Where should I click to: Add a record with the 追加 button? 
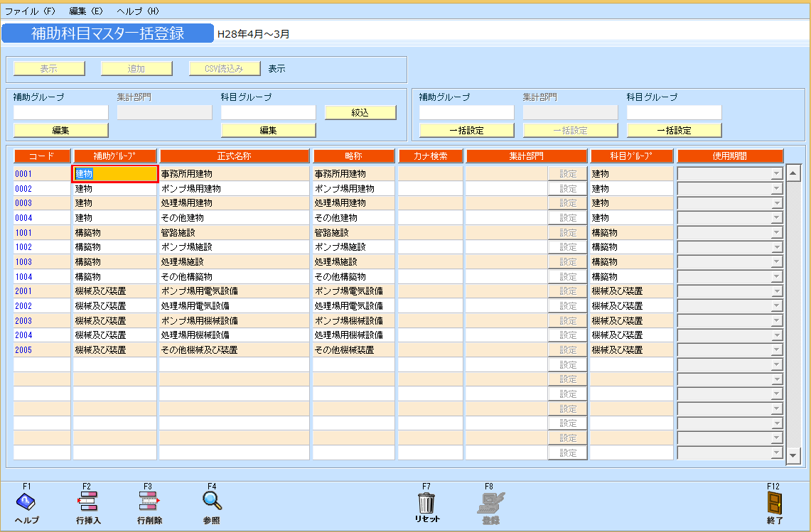[x=136, y=67]
